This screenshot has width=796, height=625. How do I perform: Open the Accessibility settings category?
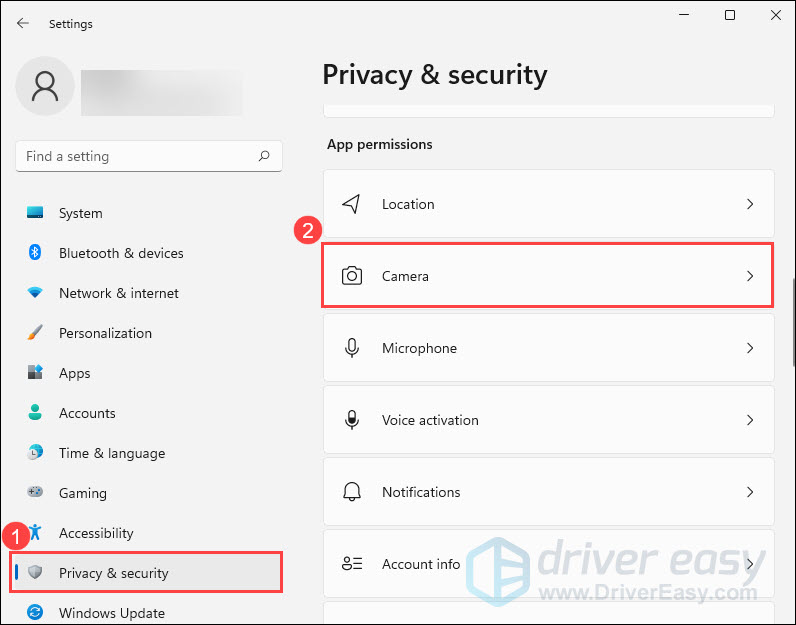pyautogui.click(x=96, y=533)
